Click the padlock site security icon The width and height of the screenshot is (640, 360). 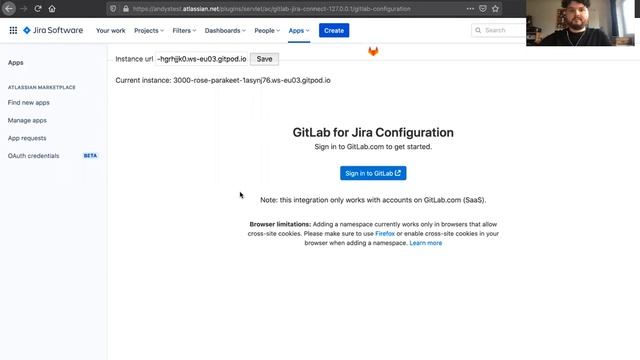click(126, 9)
